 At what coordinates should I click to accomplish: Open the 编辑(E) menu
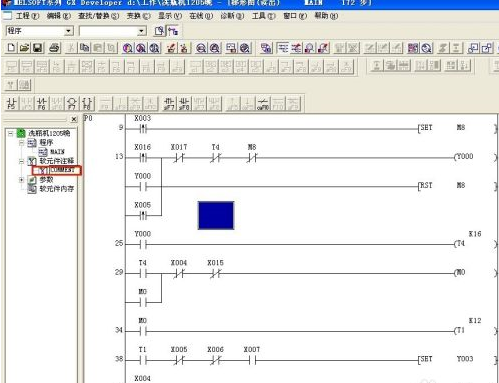tap(59, 16)
